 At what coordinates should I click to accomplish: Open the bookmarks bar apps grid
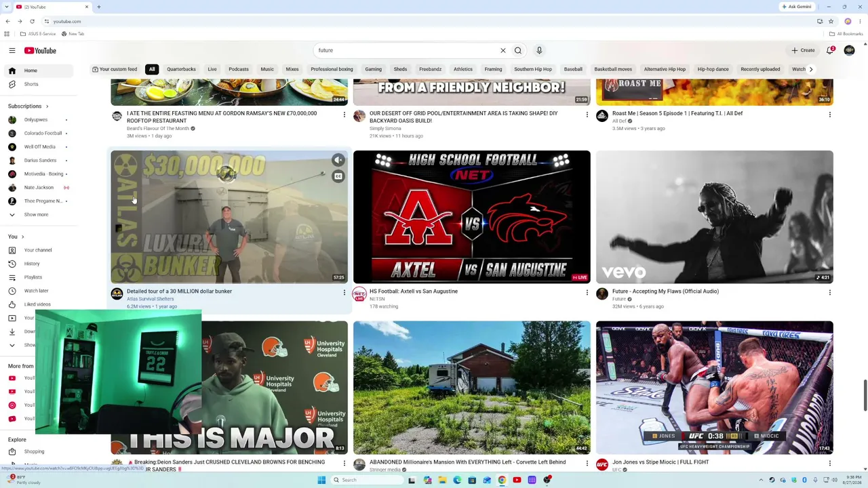pos(7,34)
